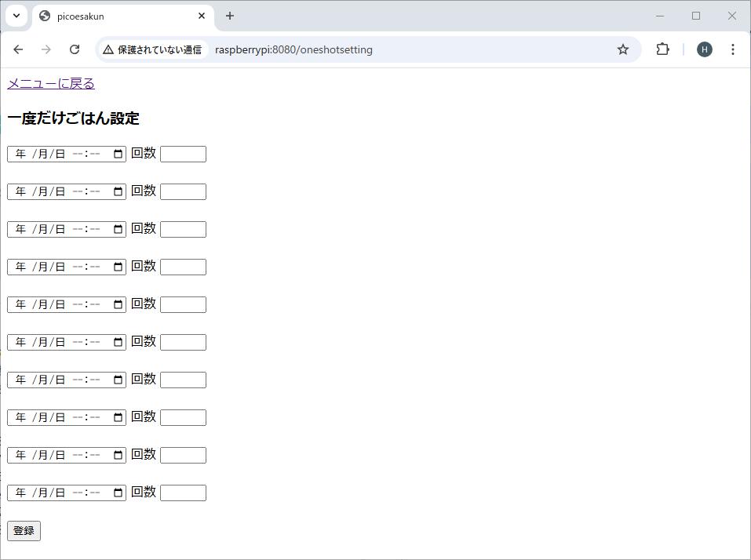
Task: Open calendar picker in last date row
Action: [x=118, y=493]
